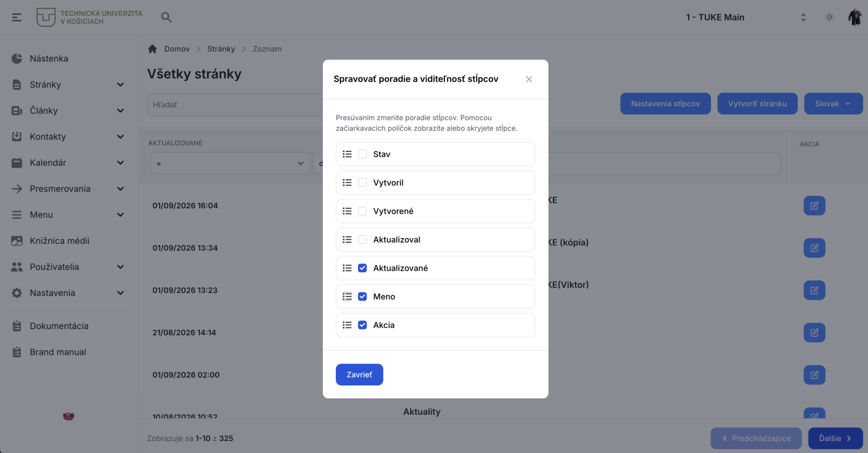Click the drag handle icon next to Stav
Screen dimensions: 868x453
point(347,154)
